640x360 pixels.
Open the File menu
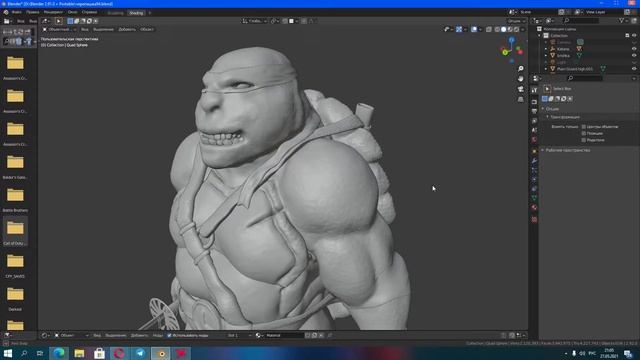(x=16, y=12)
